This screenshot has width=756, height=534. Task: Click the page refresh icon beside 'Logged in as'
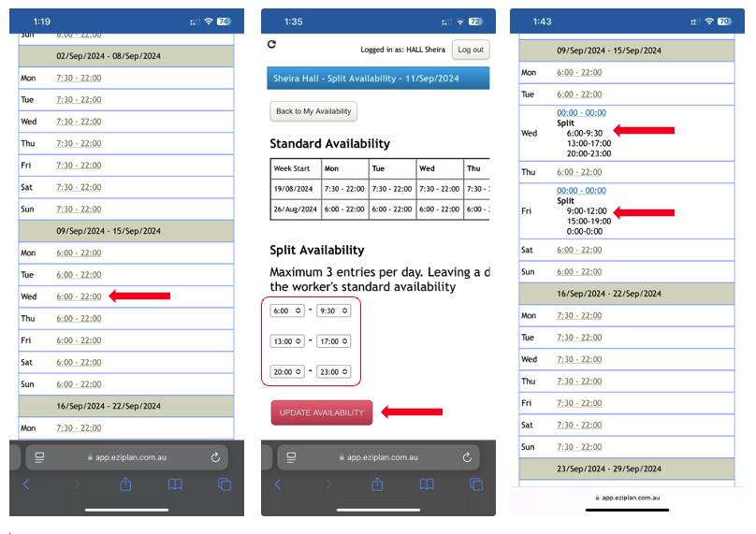tap(272, 44)
